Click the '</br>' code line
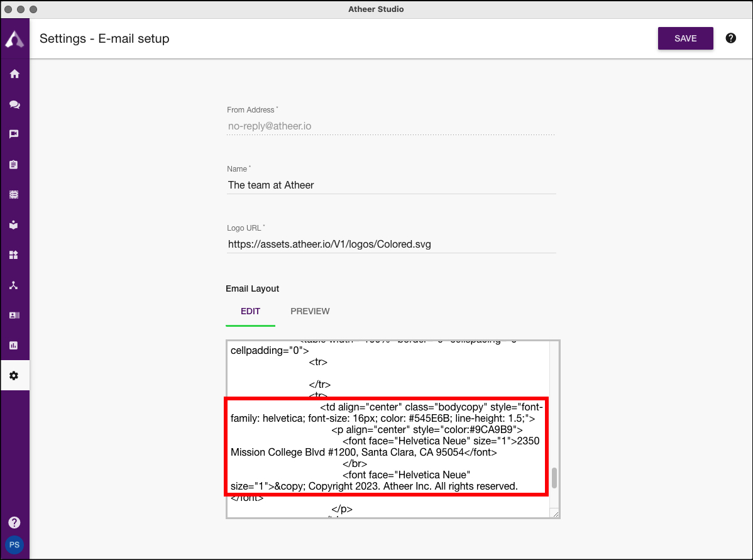Viewport: 753px width, 560px height. pyautogui.click(x=355, y=463)
